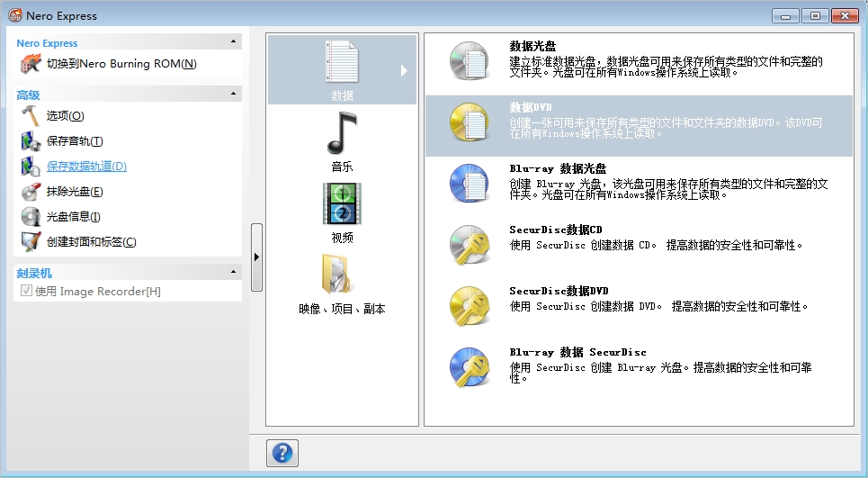This screenshot has height=478, width=868.
Task: Click the SecurDisc数据CD key icon
Action: [470, 245]
